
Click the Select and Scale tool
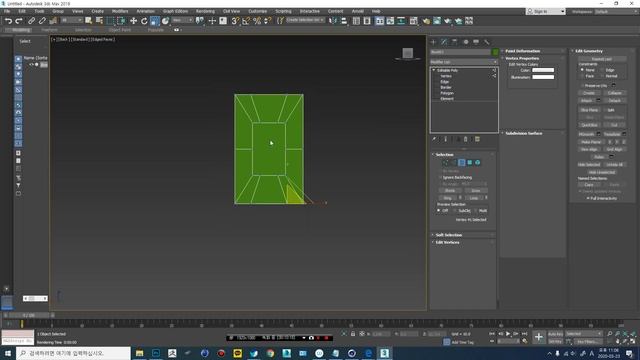pos(155,21)
